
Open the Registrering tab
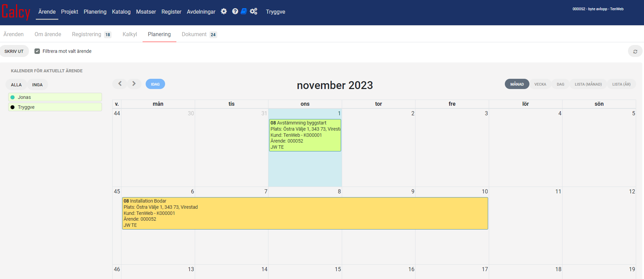(x=87, y=34)
